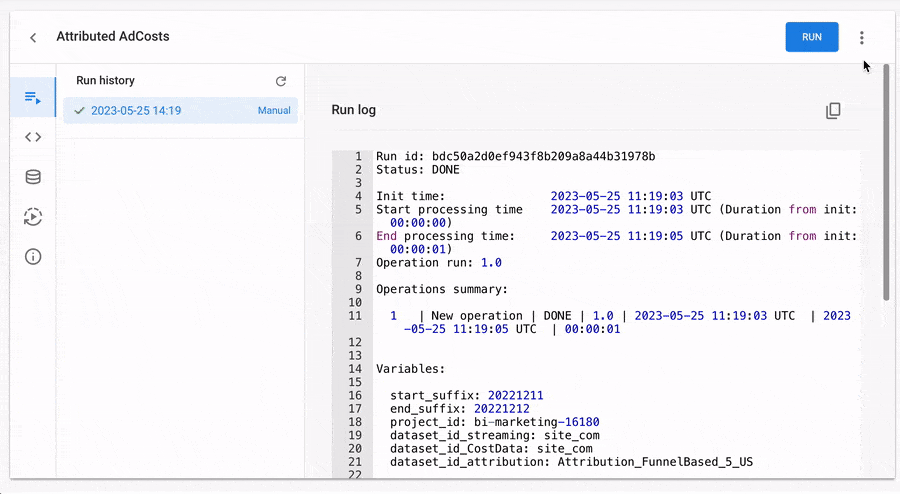Click the blue RUN button

click(812, 37)
